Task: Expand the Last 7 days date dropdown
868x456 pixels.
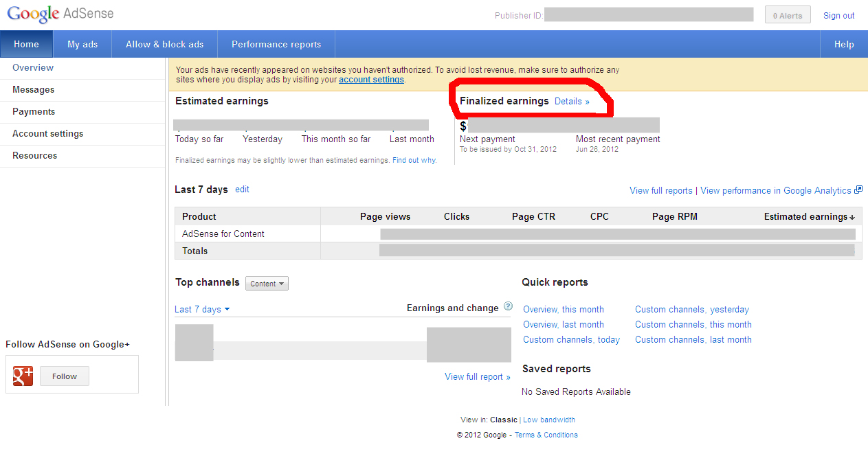Action: tap(202, 310)
